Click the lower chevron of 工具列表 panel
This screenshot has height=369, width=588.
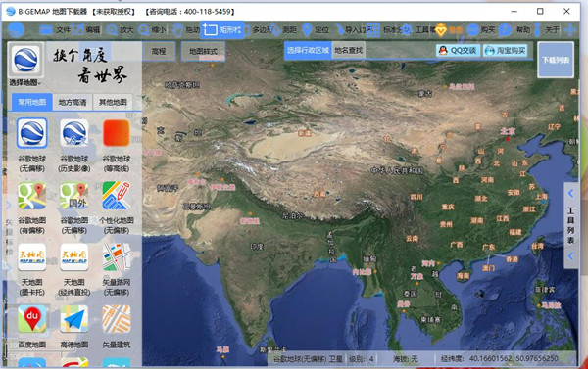[570, 256]
